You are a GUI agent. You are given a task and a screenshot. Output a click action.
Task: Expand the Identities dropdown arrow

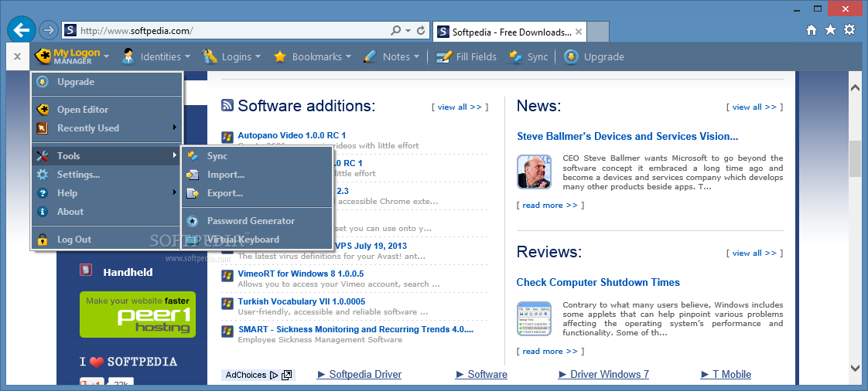pyautogui.click(x=188, y=56)
